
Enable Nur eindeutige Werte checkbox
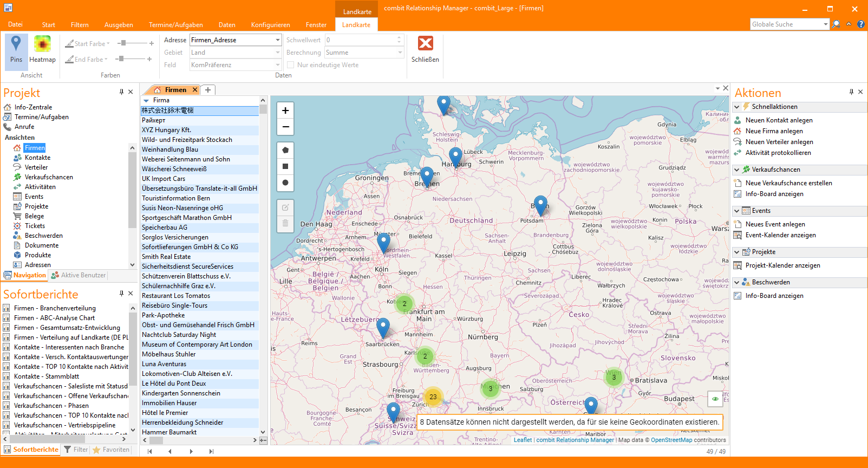[291, 65]
